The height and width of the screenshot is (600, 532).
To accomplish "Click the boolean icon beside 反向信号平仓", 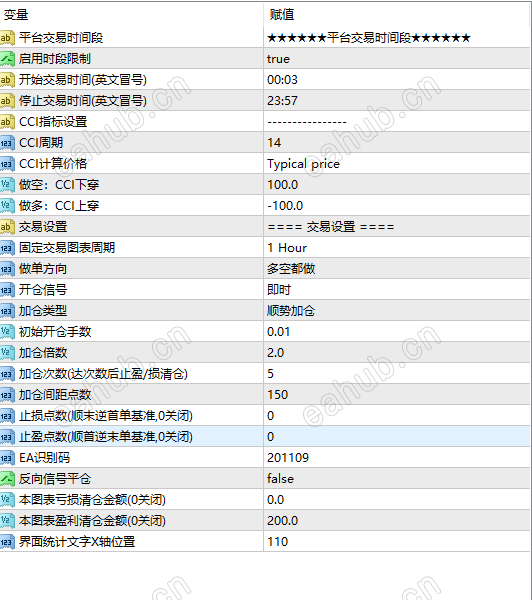I will [x=7, y=479].
